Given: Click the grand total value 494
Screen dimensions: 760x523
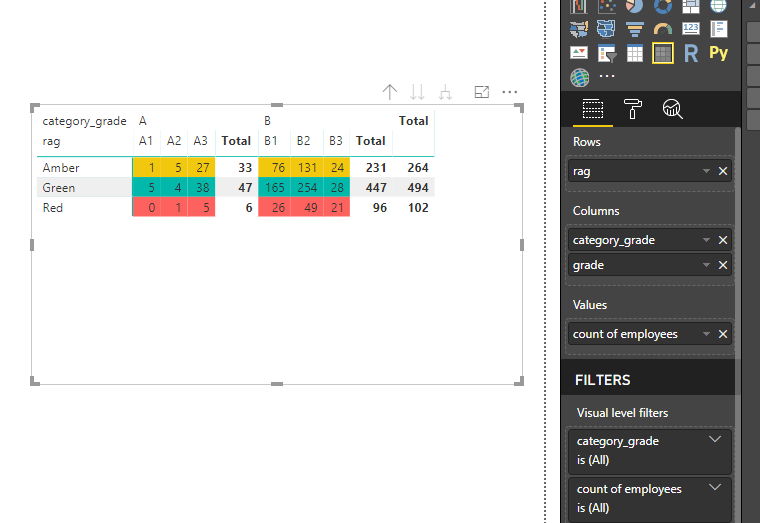Looking at the screenshot, I should tap(418, 188).
